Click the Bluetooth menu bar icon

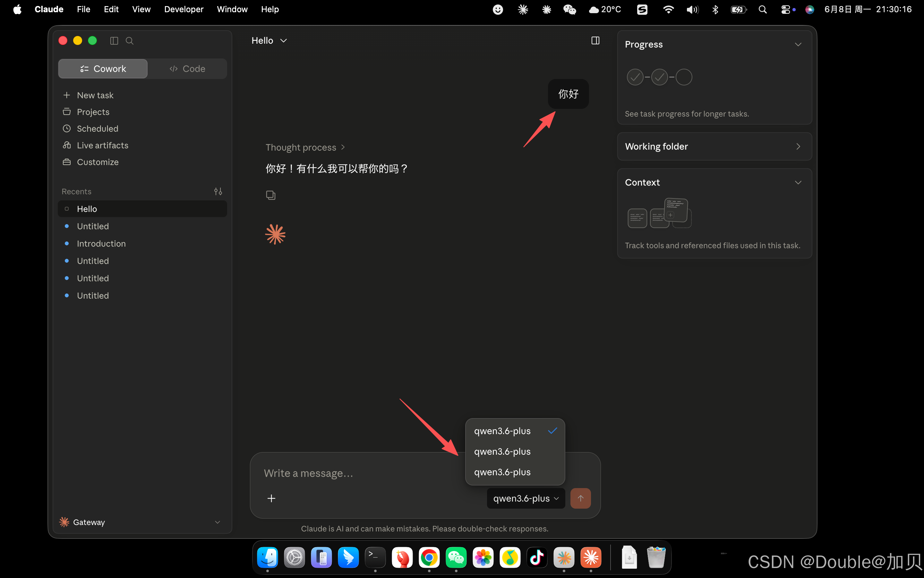click(x=715, y=10)
